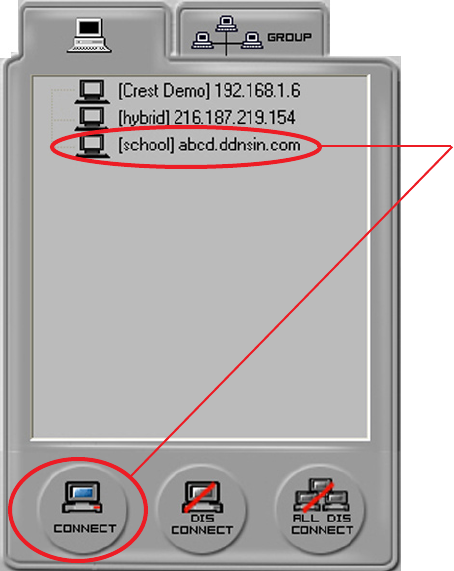Viewport: 454px width, 571px height.
Task: Click the crossed-out stacked computers icon
Action: (x=321, y=495)
